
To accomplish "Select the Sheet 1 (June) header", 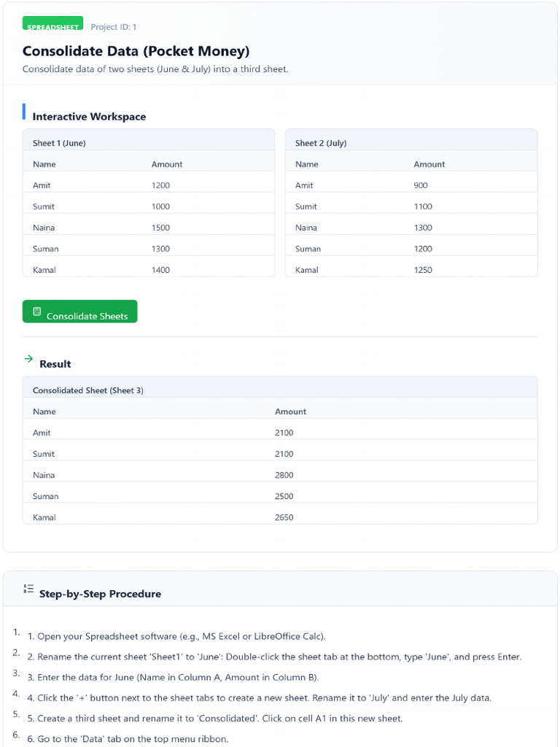I will [x=59, y=143].
